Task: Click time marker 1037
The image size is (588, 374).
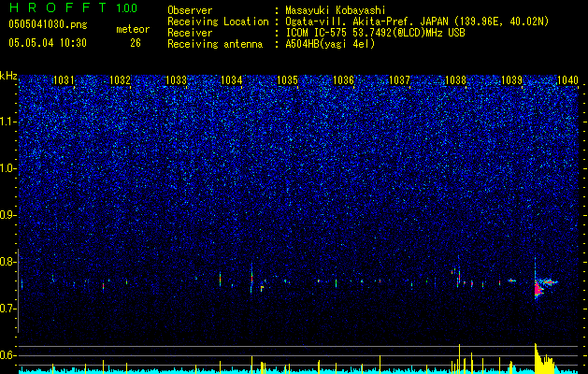Action: 400,79
